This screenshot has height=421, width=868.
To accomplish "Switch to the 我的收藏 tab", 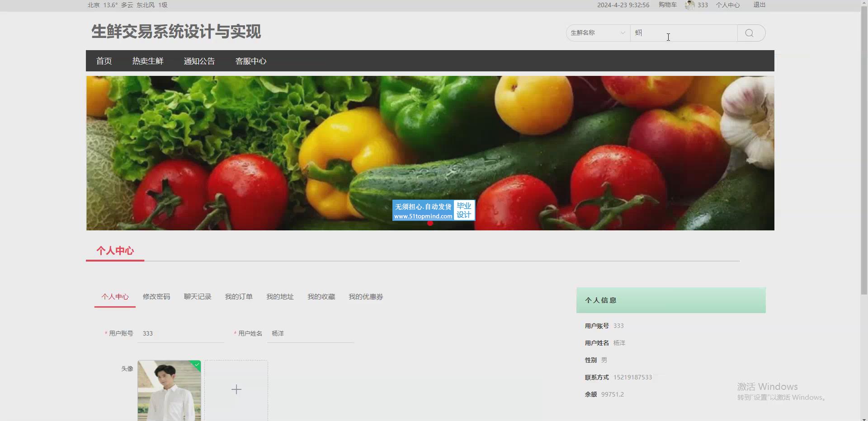I will tap(321, 297).
